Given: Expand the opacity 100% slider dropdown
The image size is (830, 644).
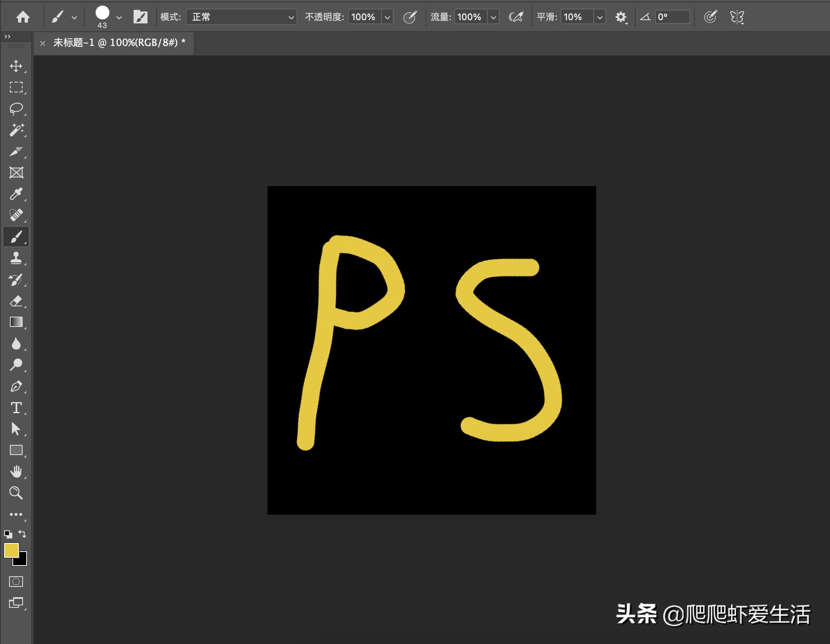Looking at the screenshot, I should [x=387, y=17].
